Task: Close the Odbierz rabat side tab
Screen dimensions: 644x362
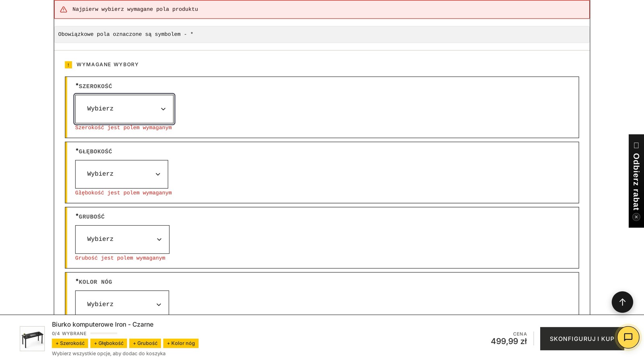Action: click(636, 217)
